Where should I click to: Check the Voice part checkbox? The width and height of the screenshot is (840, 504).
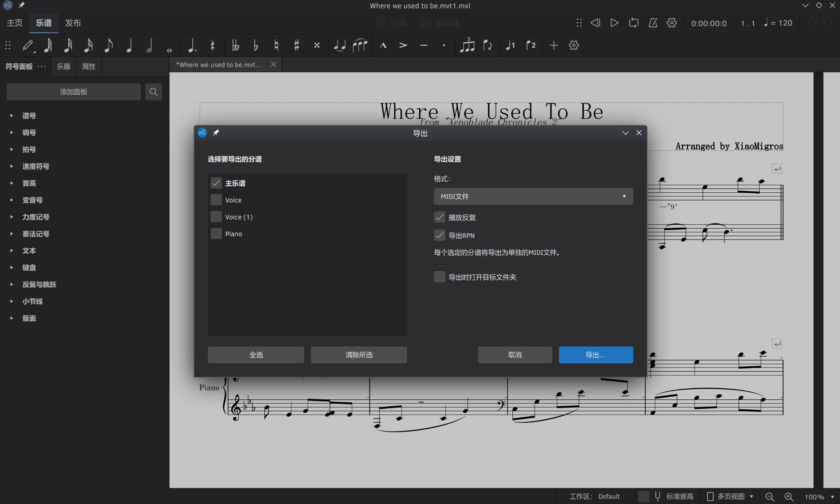tap(216, 200)
